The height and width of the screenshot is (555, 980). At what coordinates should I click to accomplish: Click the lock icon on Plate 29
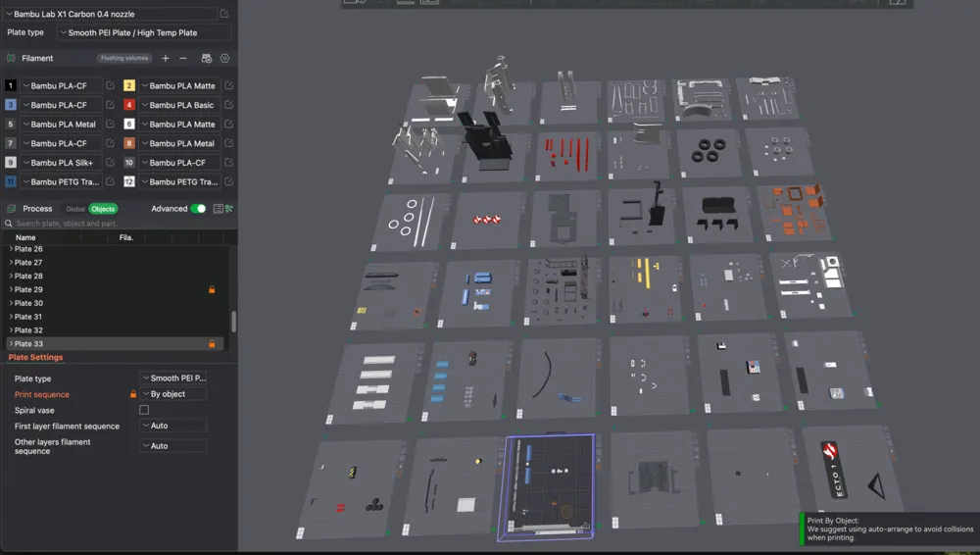pyautogui.click(x=212, y=290)
